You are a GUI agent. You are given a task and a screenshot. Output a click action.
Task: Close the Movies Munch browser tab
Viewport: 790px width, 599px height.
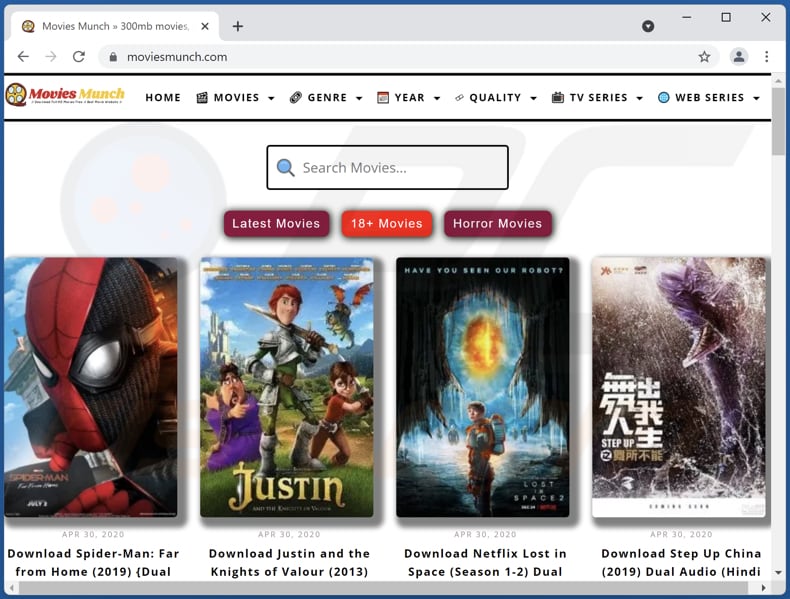205,26
